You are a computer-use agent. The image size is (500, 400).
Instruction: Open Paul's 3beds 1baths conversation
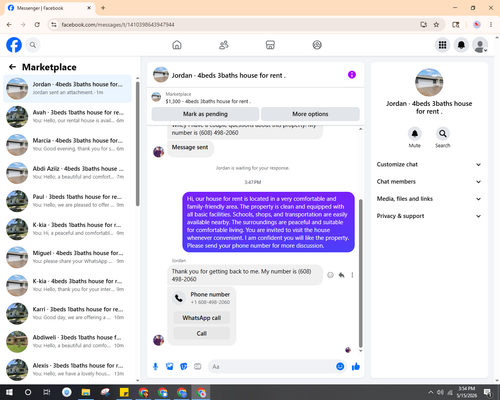[67, 201]
